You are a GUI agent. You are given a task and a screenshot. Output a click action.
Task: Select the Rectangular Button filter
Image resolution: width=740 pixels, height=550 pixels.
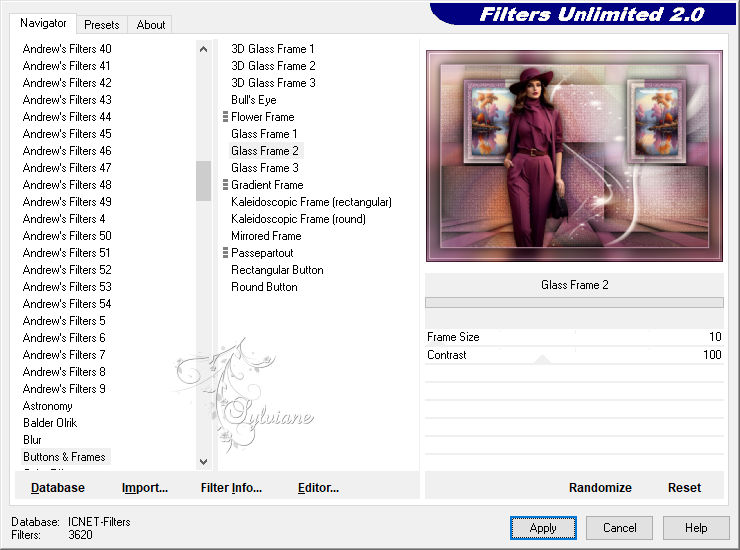click(278, 270)
